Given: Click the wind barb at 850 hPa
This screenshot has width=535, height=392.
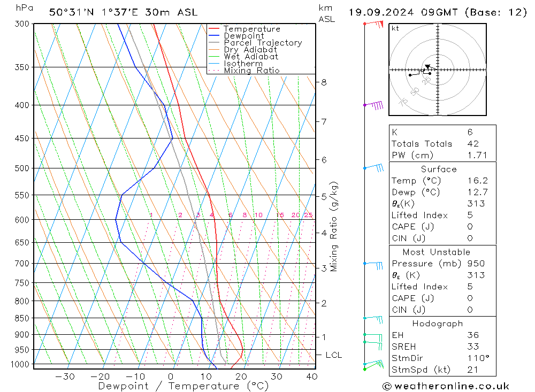Looking at the screenshot, I should (373, 319).
